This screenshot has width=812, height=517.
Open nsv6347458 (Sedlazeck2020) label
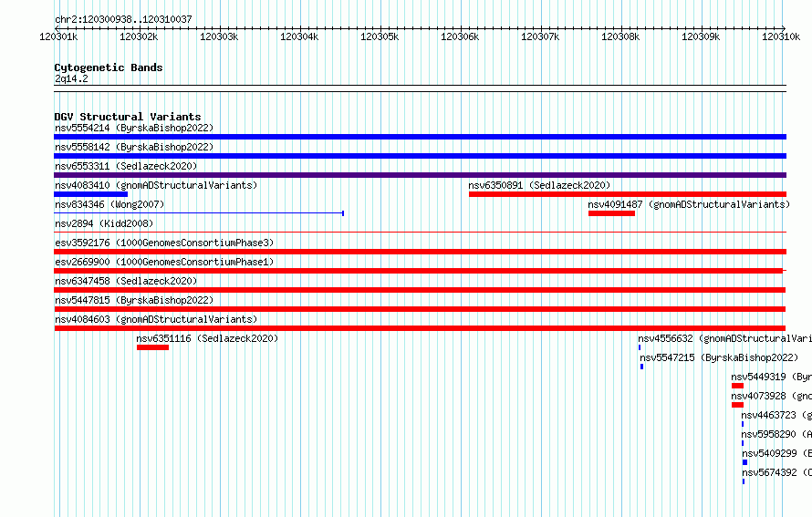click(126, 281)
